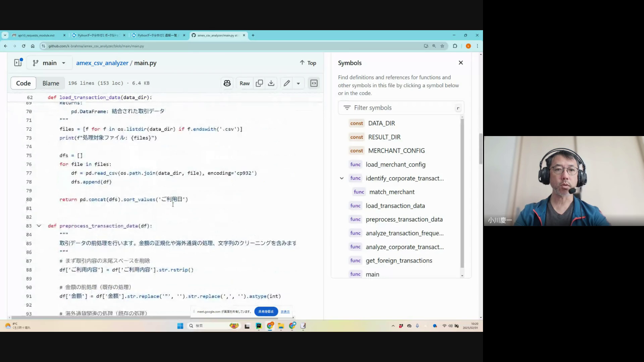Collapse preprocess_transaction_data function at line 83
644x362 pixels.
coord(39,226)
